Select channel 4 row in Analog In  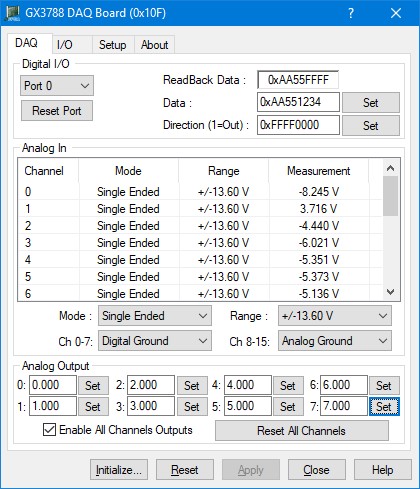point(200,260)
